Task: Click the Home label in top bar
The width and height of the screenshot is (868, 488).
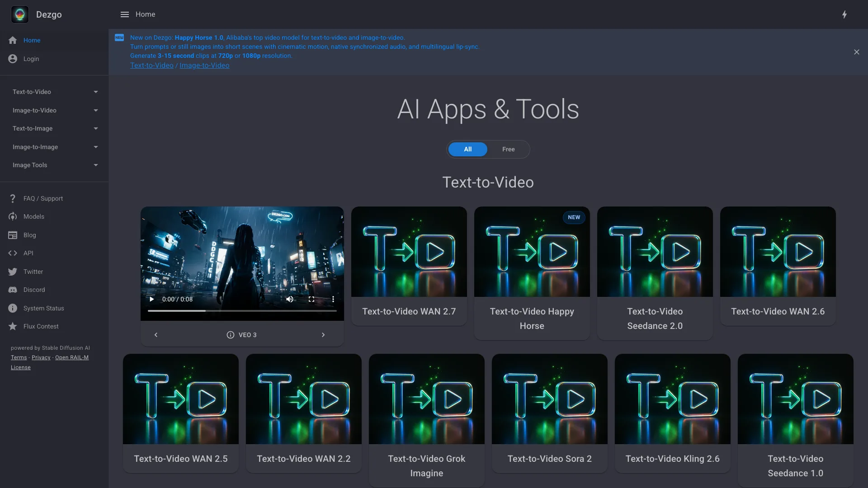Action: pyautogui.click(x=145, y=14)
